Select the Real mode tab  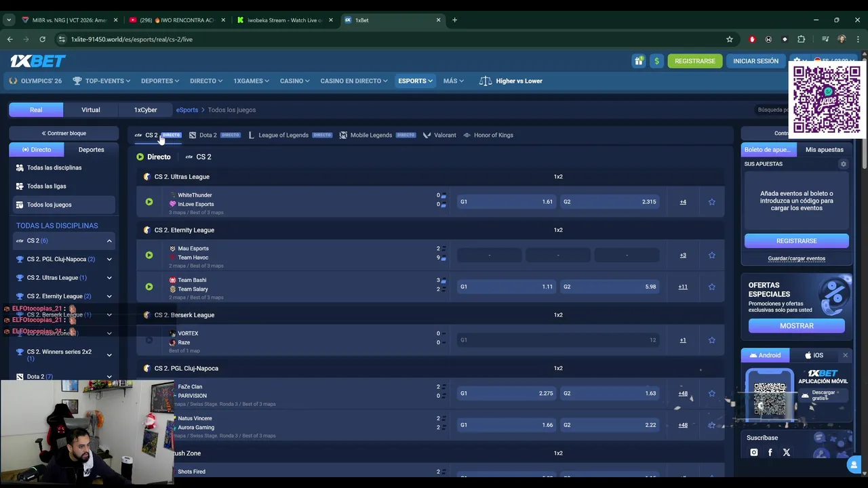[x=36, y=110]
